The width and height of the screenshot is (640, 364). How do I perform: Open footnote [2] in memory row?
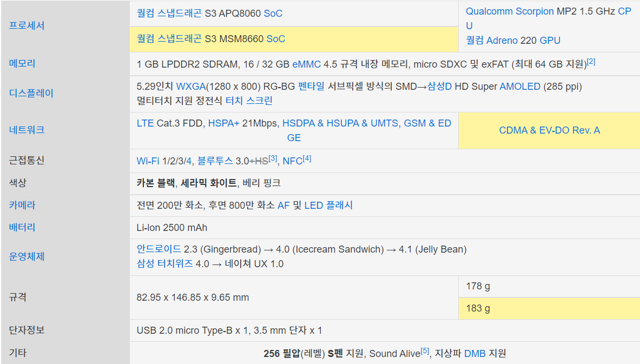(x=591, y=62)
